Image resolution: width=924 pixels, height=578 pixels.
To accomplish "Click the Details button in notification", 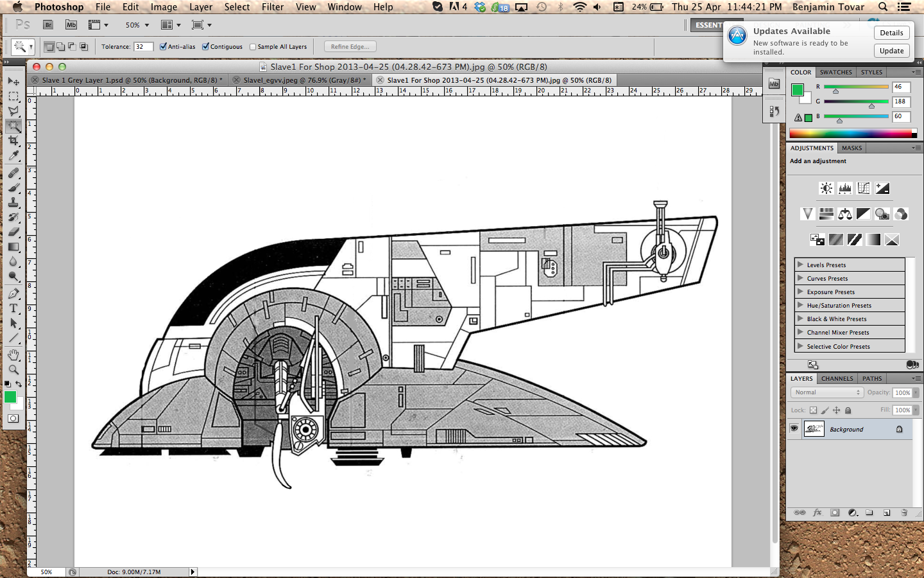I will (891, 33).
